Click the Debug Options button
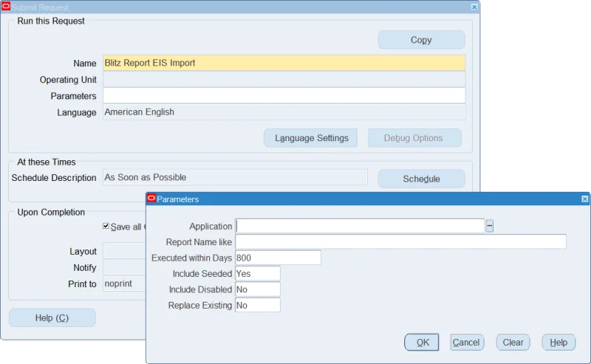This screenshot has width=591, height=364. click(x=414, y=138)
